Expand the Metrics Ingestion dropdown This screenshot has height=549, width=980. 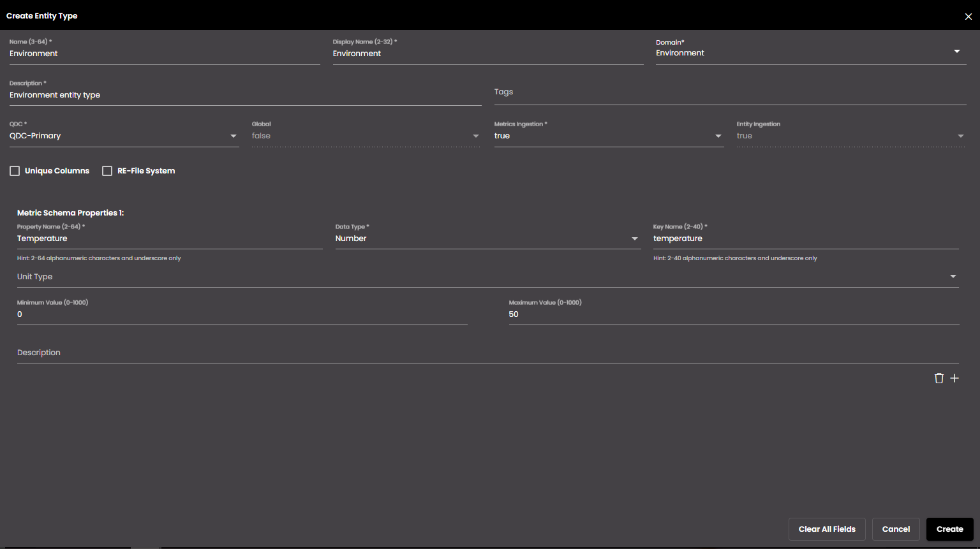[x=609, y=135]
